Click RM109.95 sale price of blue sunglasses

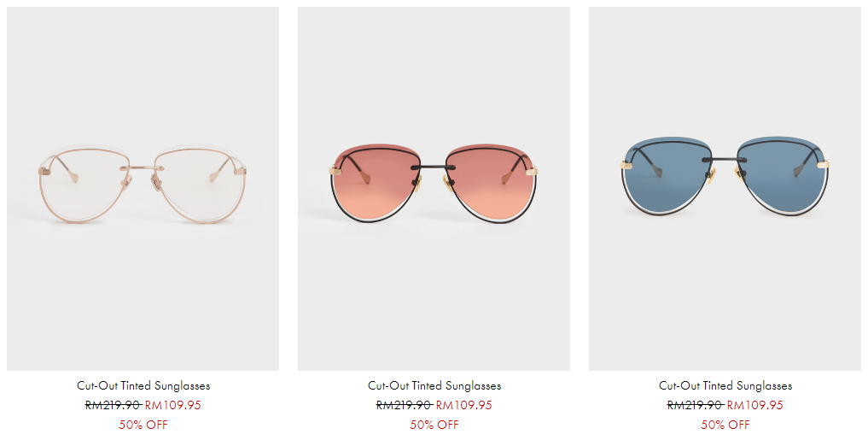pyautogui.click(x=755, y=405)
